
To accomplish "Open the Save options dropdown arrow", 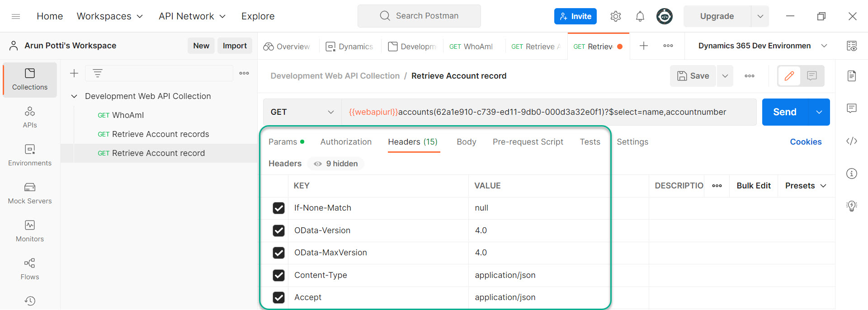I will (725, 76).
